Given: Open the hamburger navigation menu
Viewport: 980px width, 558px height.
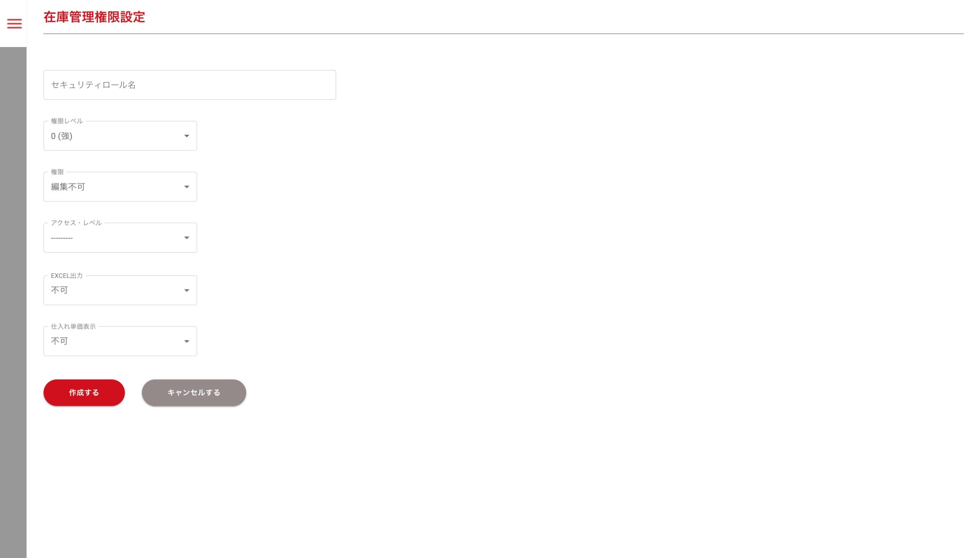Looking at the screenshot, I should (14, 24).
